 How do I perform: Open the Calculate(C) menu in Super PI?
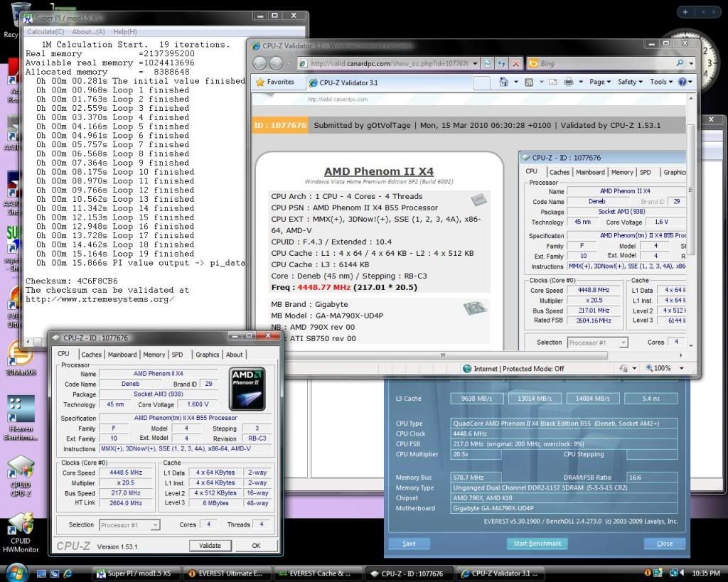tap(45, 31)
